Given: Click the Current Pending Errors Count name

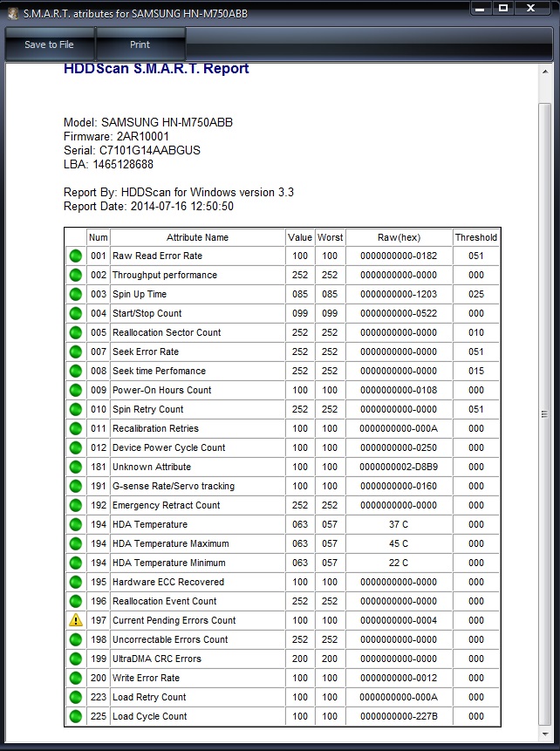Looking at the screenshot, I should point(174,620).
